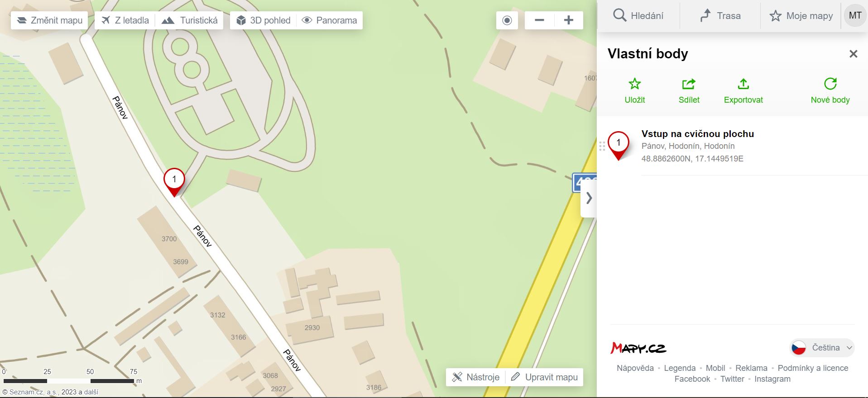Click the Uložit star icon
Screen dimensions: 868x398
click(634, 84)
